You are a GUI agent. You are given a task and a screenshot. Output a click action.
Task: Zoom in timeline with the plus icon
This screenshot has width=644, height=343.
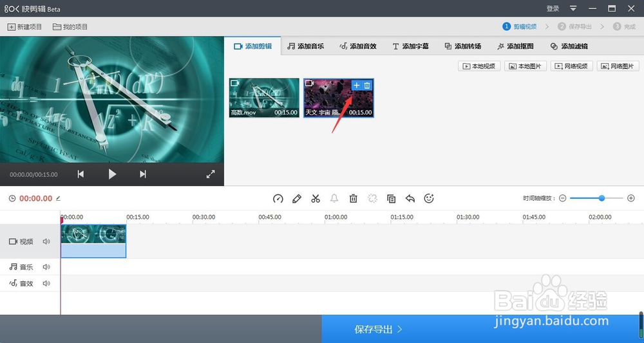(x=631, y=198)
